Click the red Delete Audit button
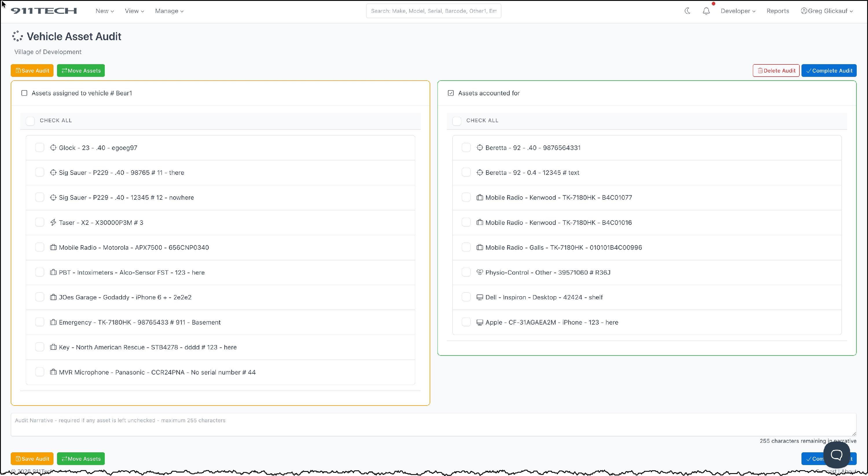The width and height of the screenshot is (868, 476). click(776, 70)
